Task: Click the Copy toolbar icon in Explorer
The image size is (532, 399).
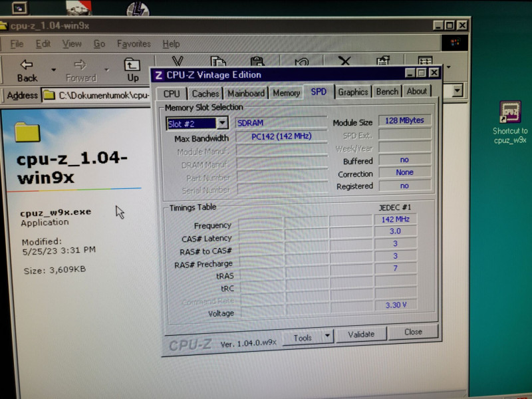Action: pos(218,61)
